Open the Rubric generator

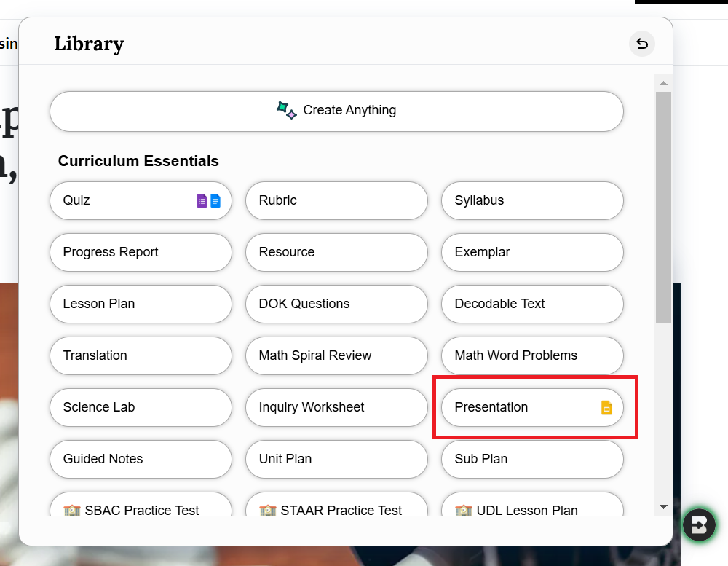pyautogui.click(x=336, y=200)
